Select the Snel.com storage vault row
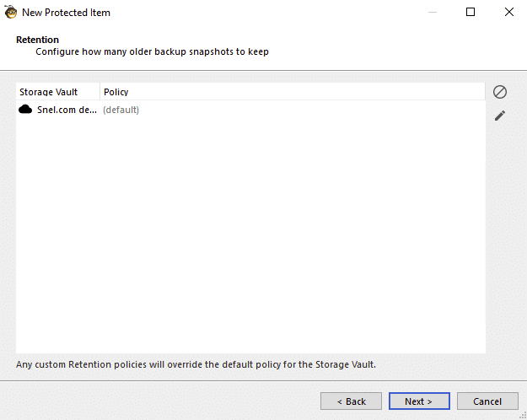Image resolution: width=527 pixels, height=420 pixels. 250,110
